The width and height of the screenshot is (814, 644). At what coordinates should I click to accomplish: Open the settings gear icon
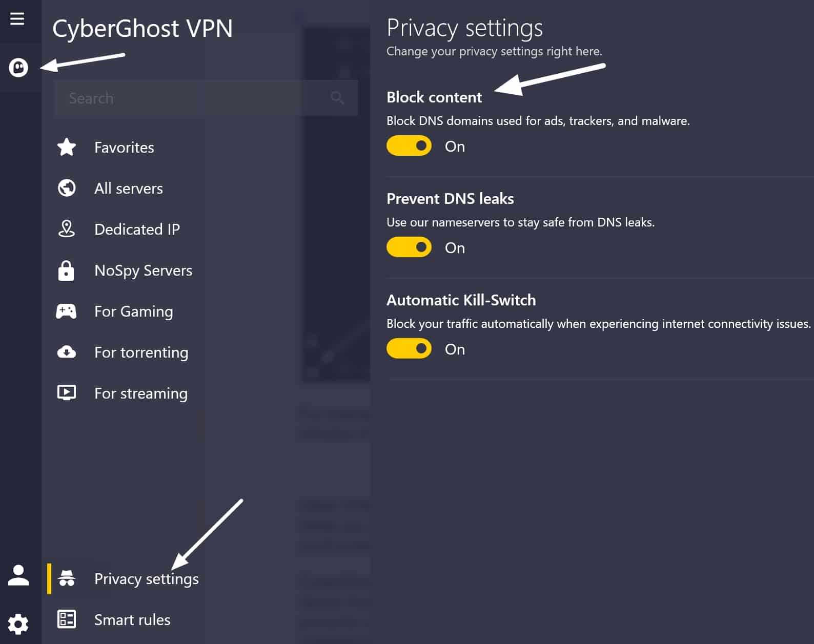click(x=18, y=624)
